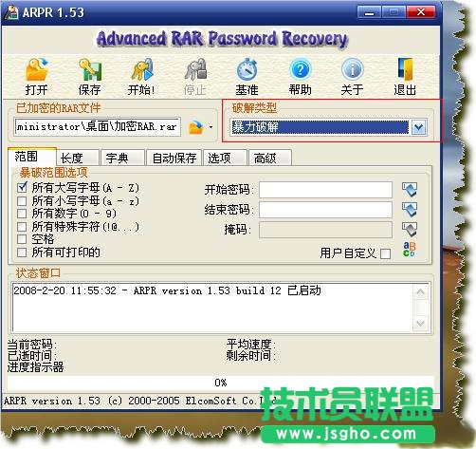Click the encrypted RAR file path field

click(x=98, y=127)
